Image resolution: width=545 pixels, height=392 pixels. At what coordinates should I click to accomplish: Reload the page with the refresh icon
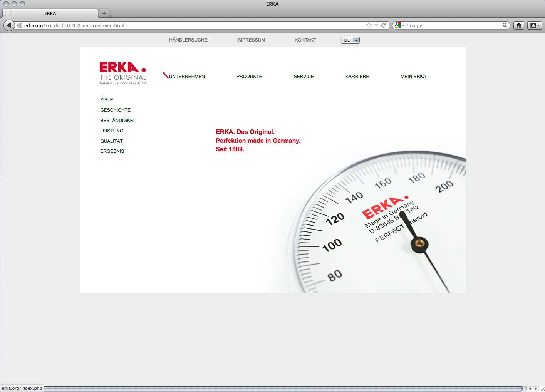[x=383, y=25]
